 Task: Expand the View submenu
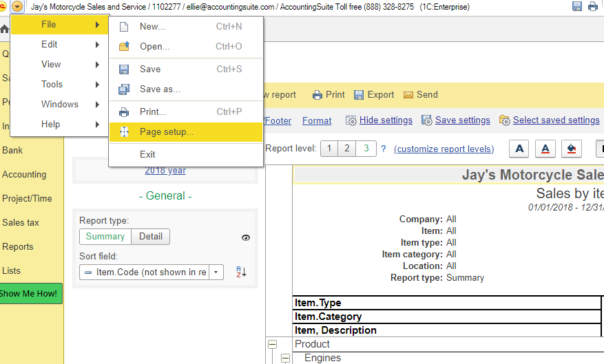pyautogui.click(x=60, y=65)
